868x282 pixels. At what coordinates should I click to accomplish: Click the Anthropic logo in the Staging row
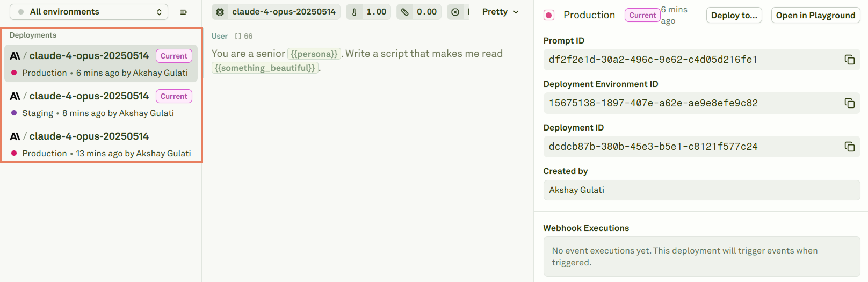pos(15,96)
